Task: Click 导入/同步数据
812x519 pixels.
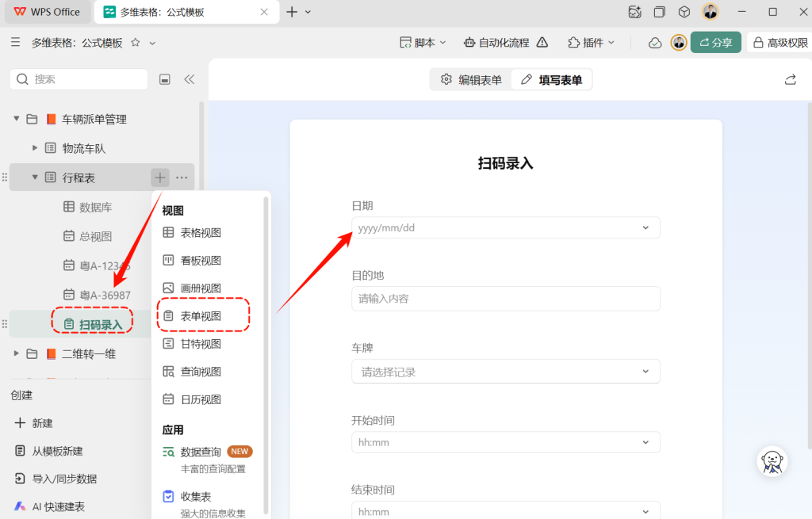Action: [56, 479]
